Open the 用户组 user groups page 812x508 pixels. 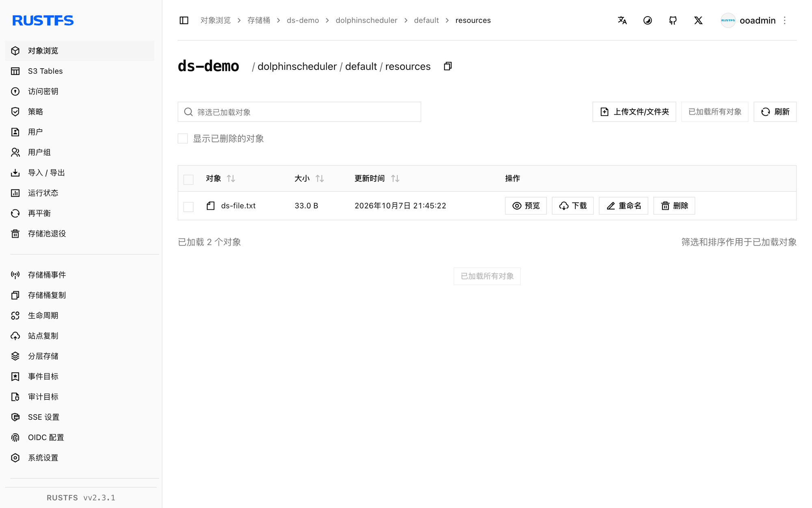(x=80, y=152)
